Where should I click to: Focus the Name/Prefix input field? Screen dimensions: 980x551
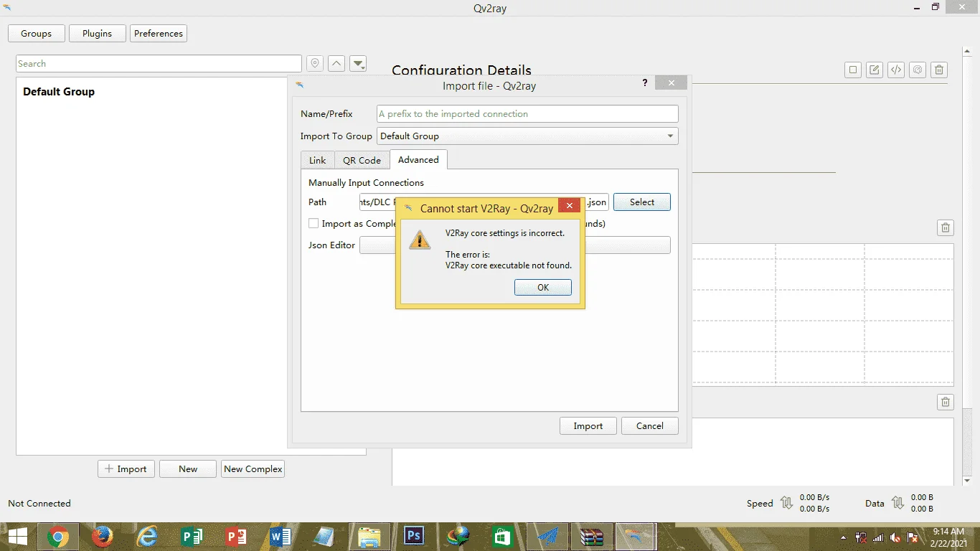coord(527,113)
